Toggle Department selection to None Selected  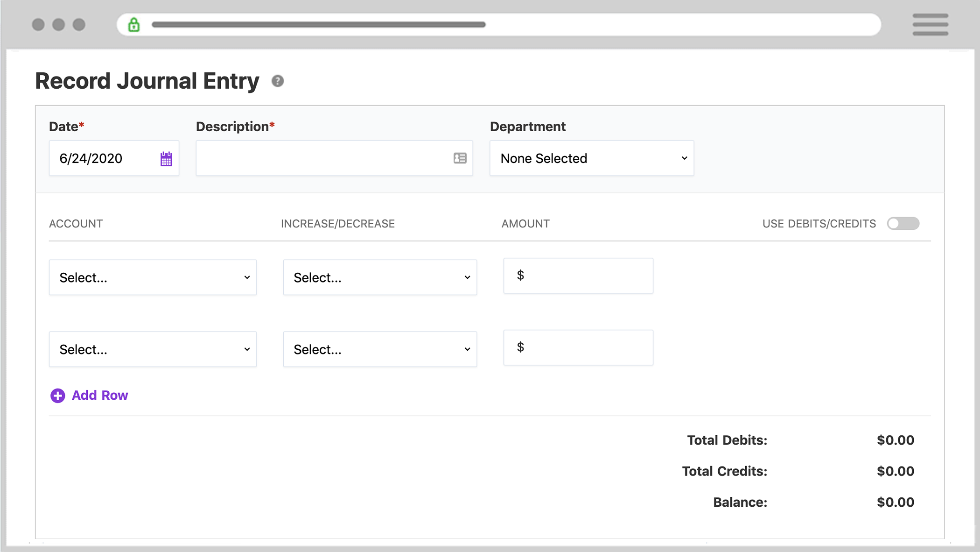pos(592,158)
